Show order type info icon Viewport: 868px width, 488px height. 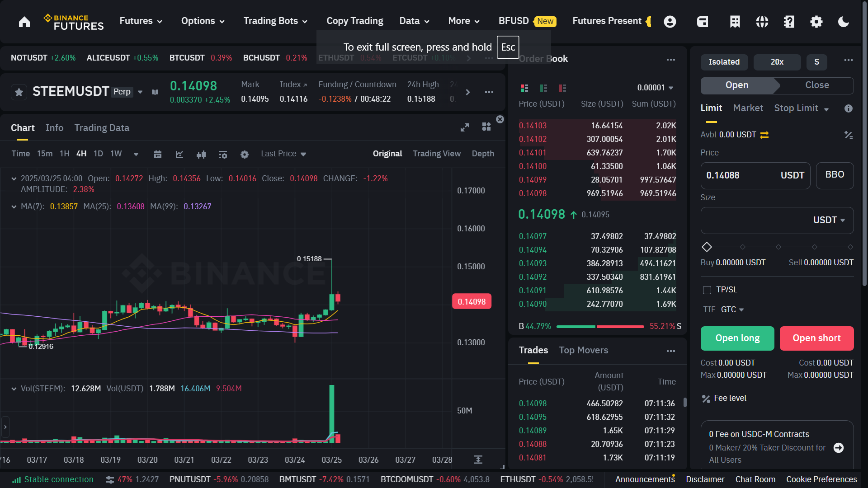point(849,108)
